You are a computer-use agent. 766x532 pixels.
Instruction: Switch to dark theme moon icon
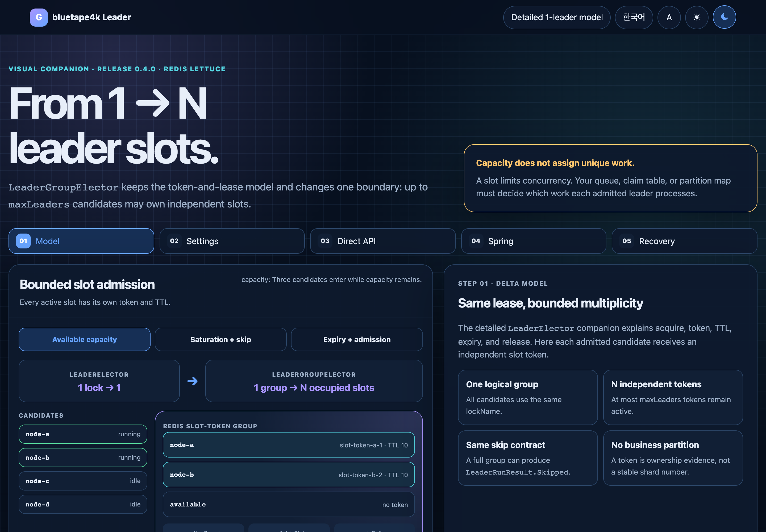724,17
